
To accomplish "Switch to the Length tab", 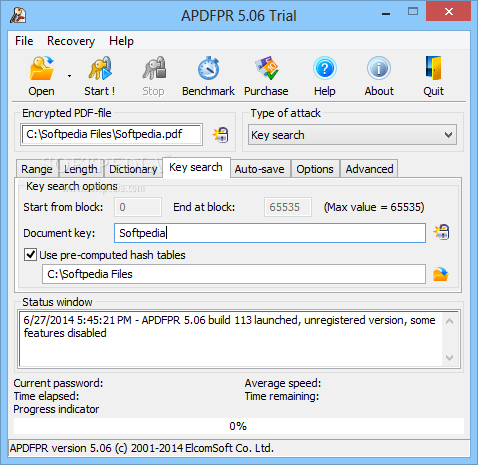I will (x=81, y=169).
